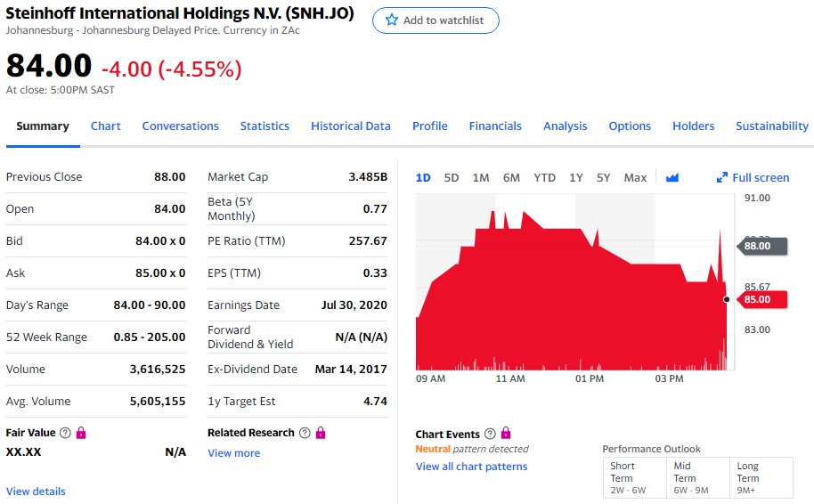Go to the Analysis tab

tap(565, 126)
